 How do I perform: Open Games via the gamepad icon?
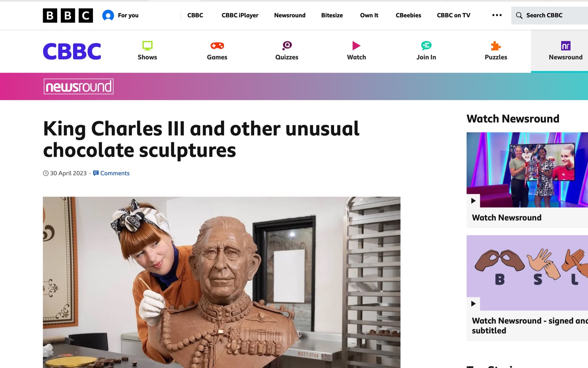217,46
